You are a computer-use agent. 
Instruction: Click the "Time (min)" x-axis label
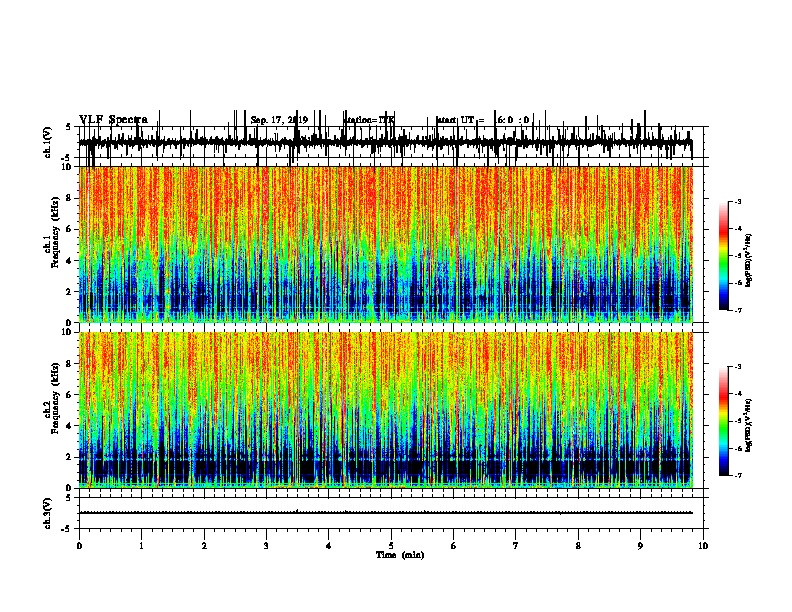(400, 555)
